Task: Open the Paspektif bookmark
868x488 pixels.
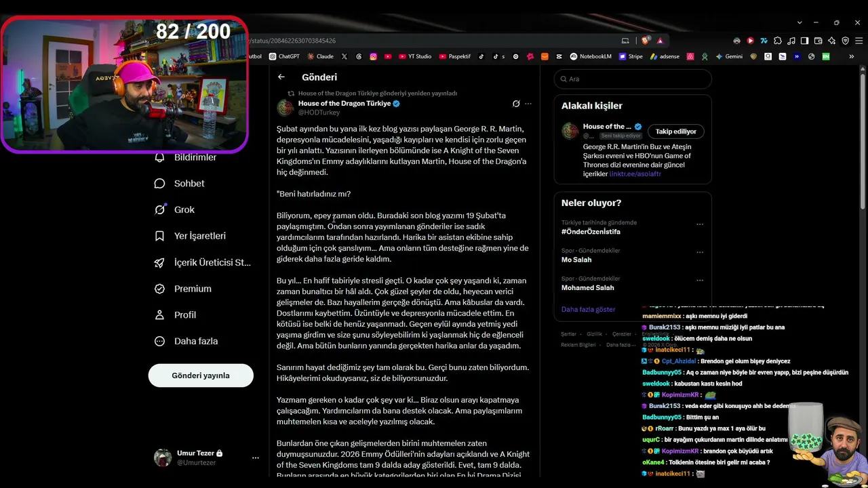Action: (x=455, y=57)
